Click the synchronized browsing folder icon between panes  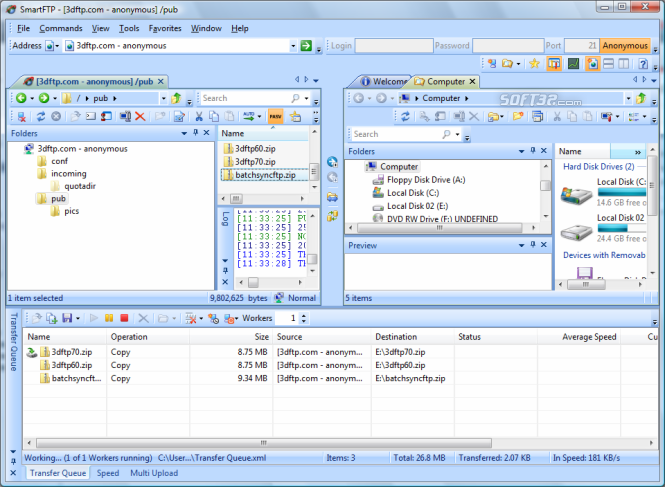tap(332, 197)
